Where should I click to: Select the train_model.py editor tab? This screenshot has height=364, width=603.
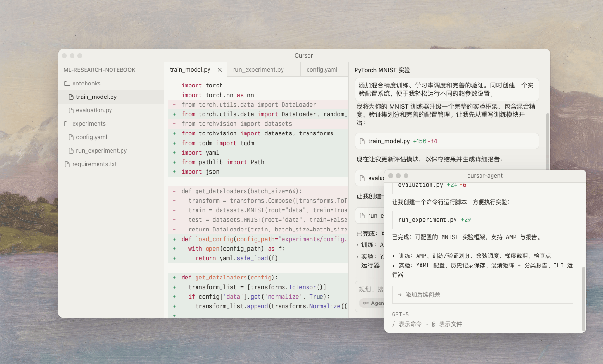click(x=190, y=70)
